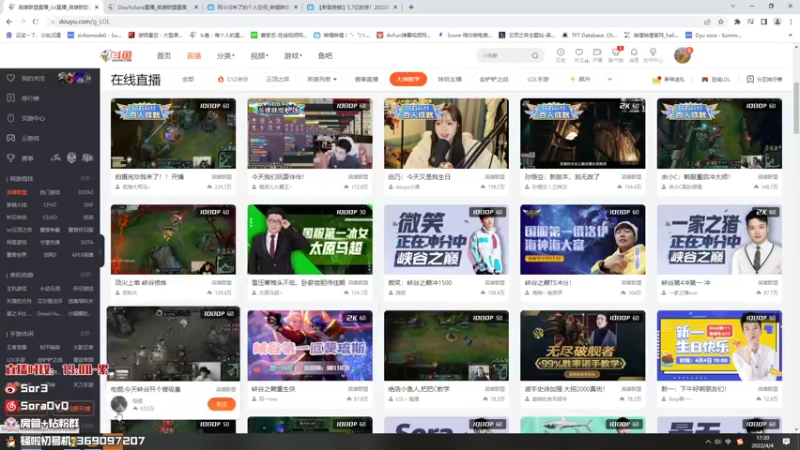Expand 游戏 dropdown in top navigation
The height and width of the screenshot is (450, 800).
click(293, 56)
